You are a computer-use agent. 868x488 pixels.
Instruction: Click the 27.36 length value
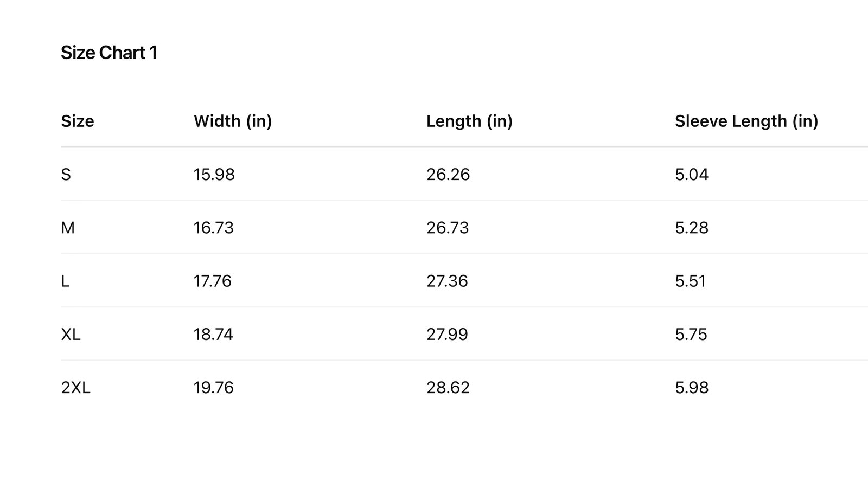(x=447, y=281)
